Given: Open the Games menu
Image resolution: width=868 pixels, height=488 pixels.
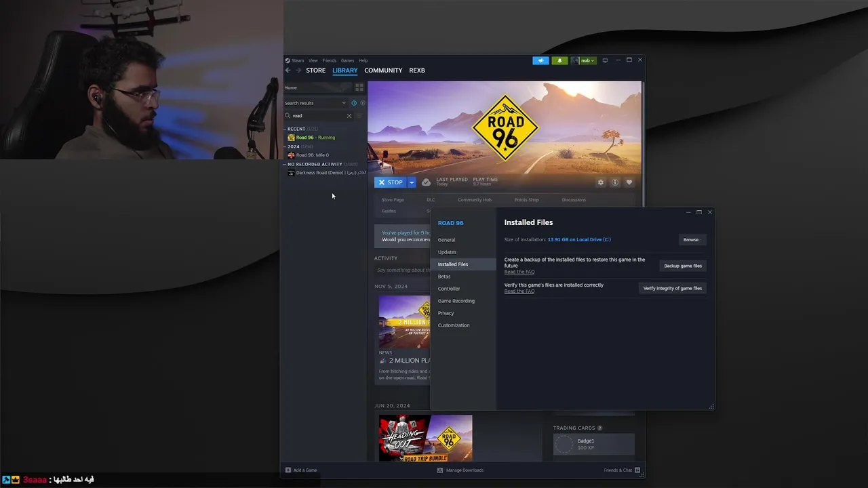Looking at the screenshot, I should point(347,60).
